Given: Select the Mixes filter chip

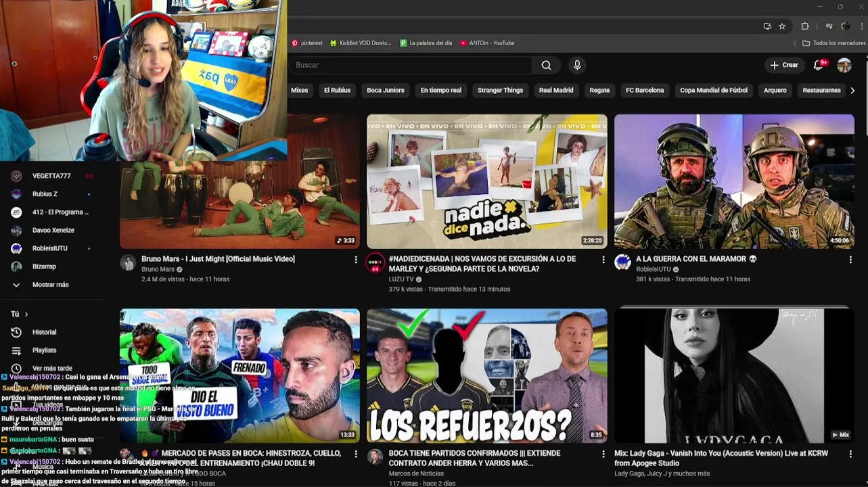Looking at the screenshot, I should click(x=299, y=90).
